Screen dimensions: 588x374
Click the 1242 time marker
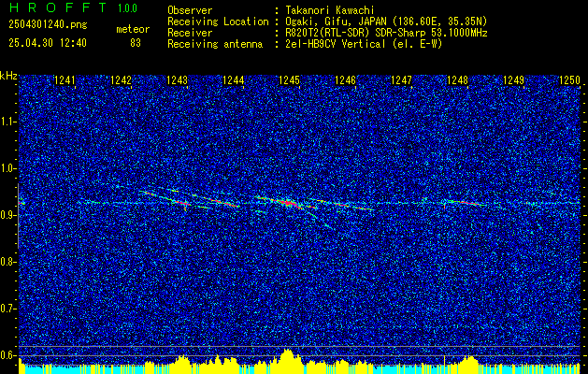tap(122, 80)
